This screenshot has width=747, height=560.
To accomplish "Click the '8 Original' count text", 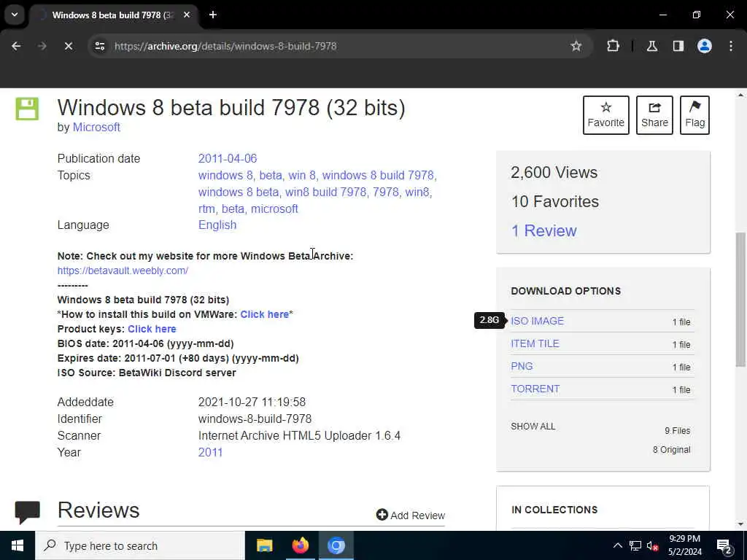I will click(x=672, y=450).
